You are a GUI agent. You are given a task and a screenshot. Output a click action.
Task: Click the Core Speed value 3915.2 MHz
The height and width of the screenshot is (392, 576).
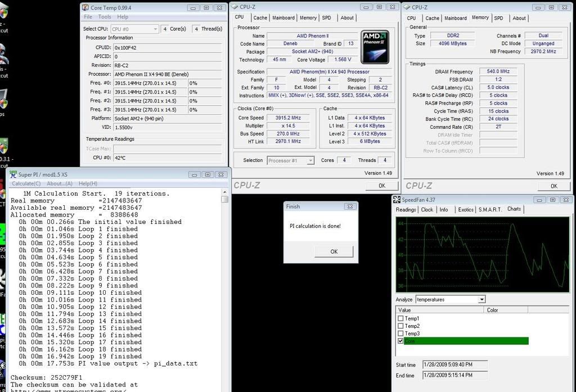(289, 118)
